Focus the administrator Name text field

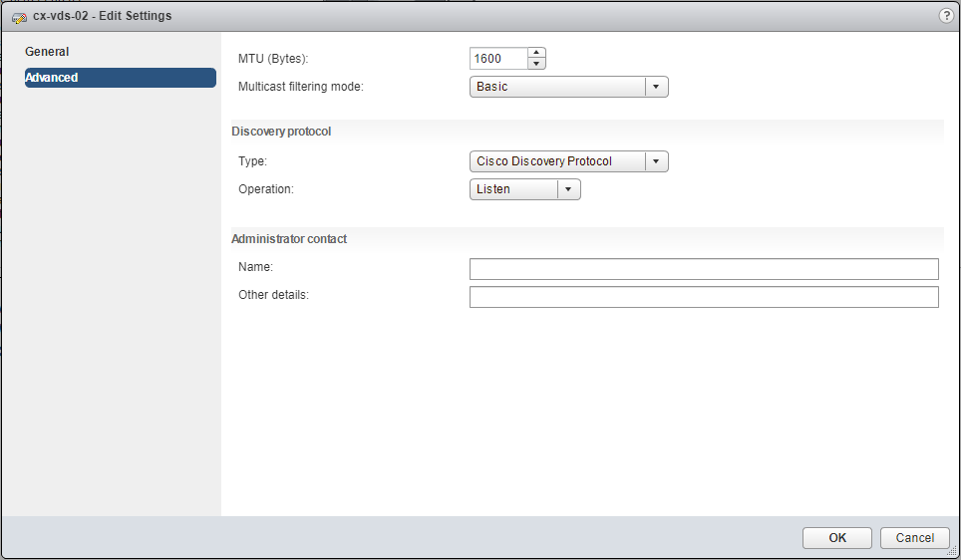(704, 269)
